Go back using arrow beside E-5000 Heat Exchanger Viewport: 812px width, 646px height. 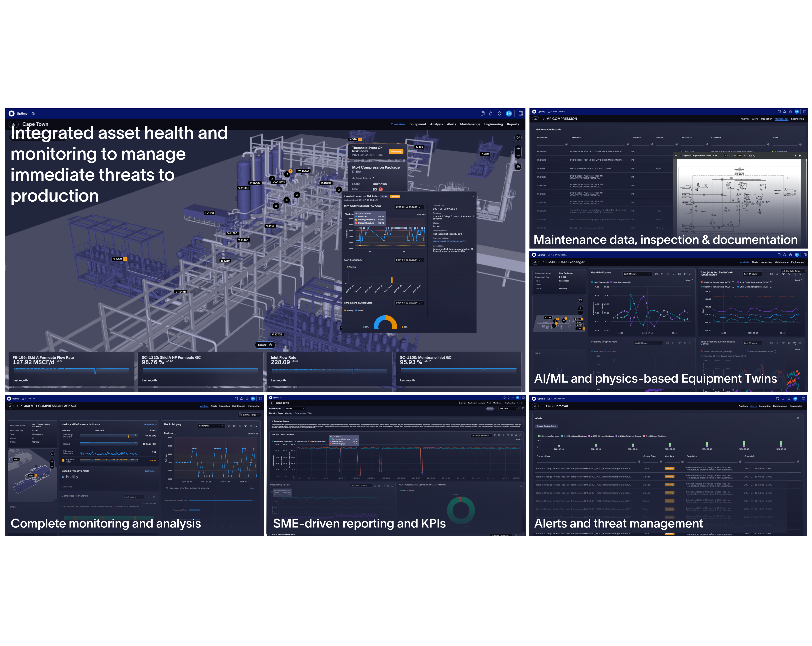544,262
